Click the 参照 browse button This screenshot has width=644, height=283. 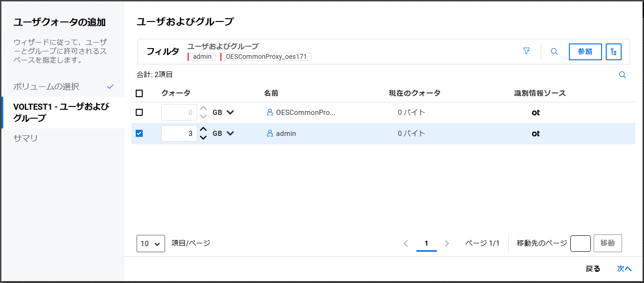pos(585,52)
